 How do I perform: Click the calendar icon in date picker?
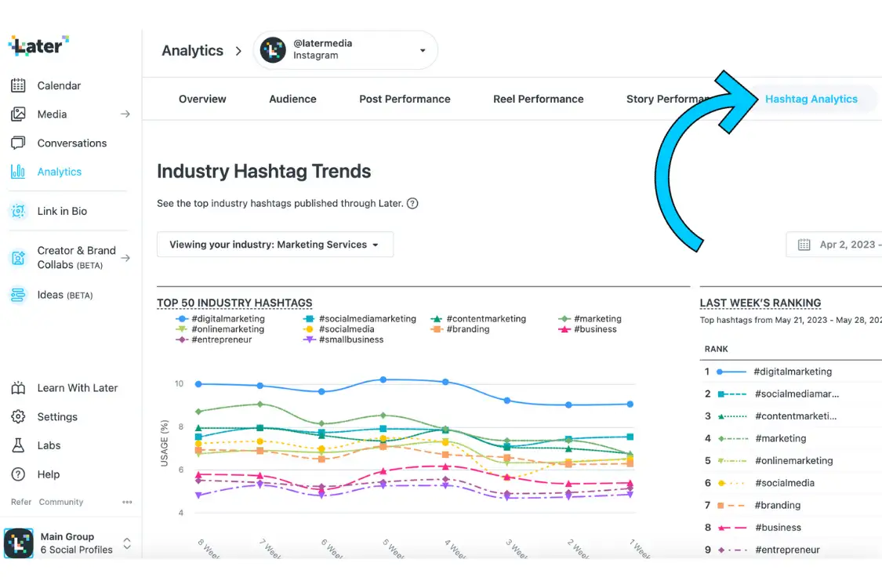[804, 245]
